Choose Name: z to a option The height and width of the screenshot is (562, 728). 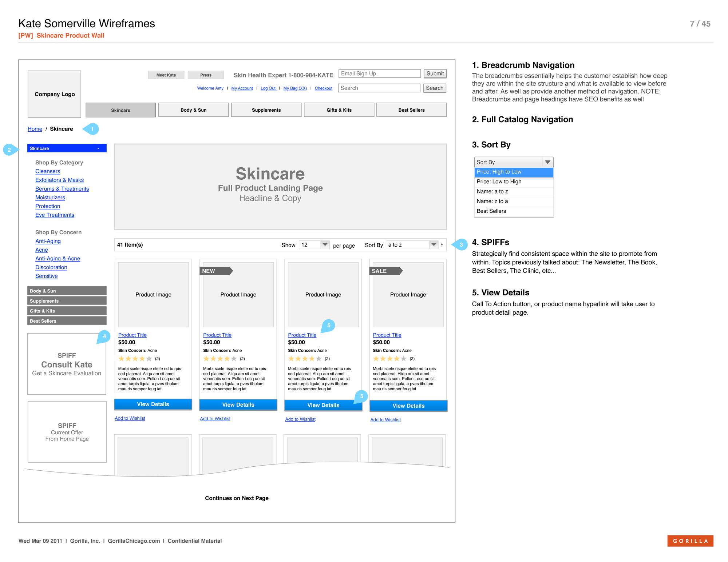(x=514, y=202)
